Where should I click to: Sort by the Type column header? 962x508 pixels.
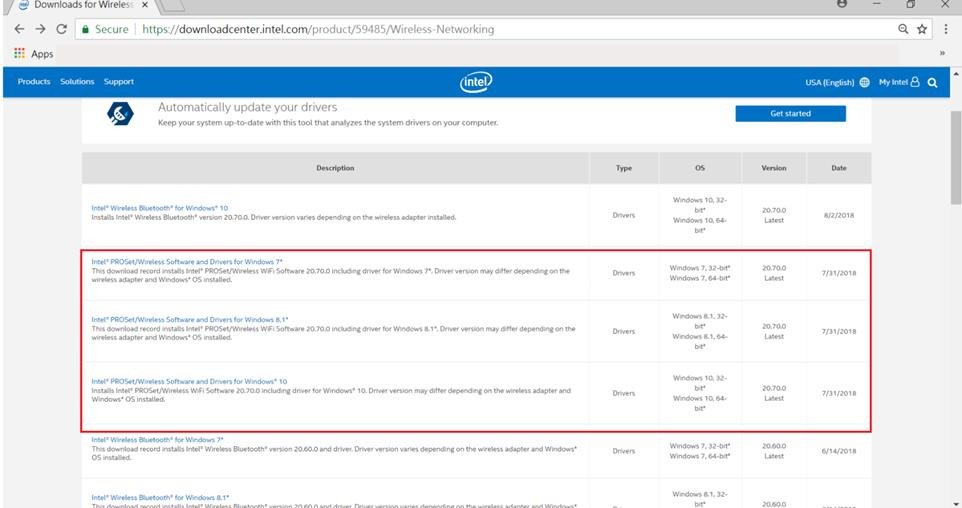pos(623,167)
